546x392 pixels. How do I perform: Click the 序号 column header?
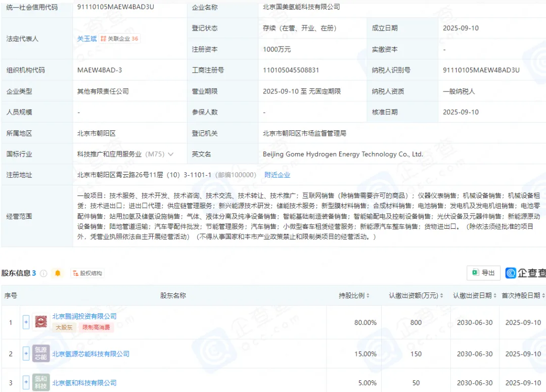pyautogui.click(x=11, y=296)
